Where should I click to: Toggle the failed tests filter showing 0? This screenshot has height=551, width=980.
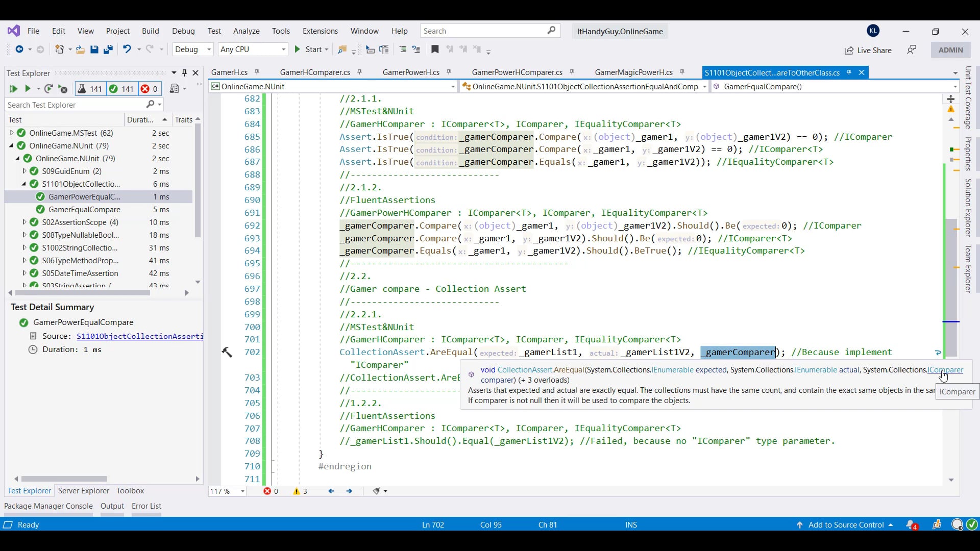tap(150, 89)
